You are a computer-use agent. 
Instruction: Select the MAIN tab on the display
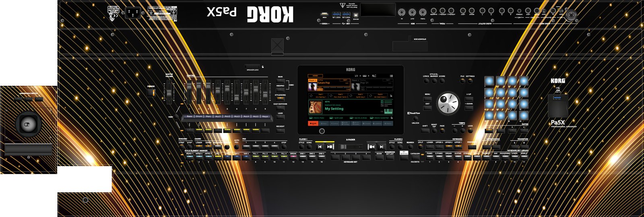(x=313, y=123)
